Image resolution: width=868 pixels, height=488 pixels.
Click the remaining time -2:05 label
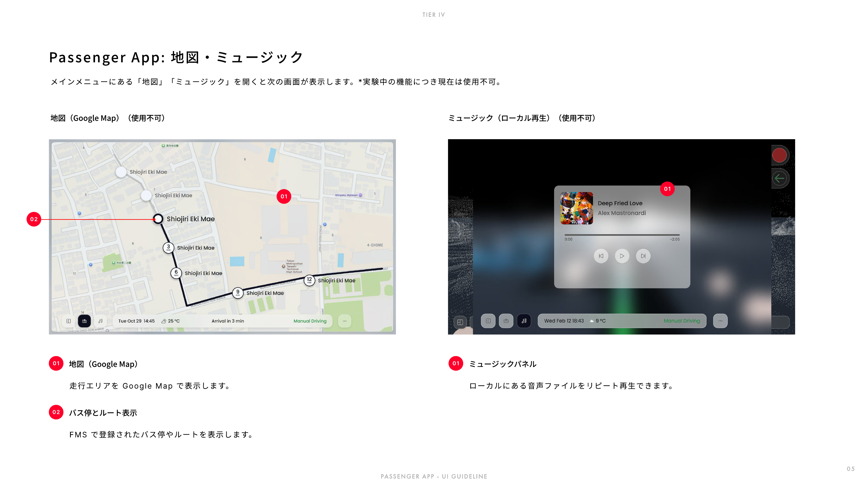point(675,240)
